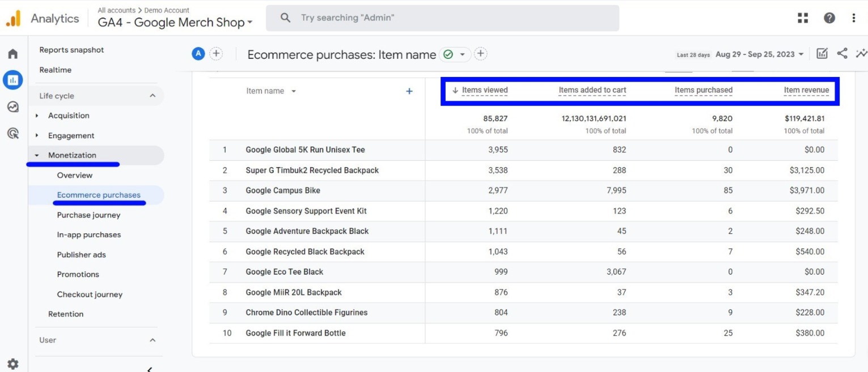Click 'Google Adventure Backpack Black' item
The height and width of the screenshot is (372, 868).
point(307,231)
